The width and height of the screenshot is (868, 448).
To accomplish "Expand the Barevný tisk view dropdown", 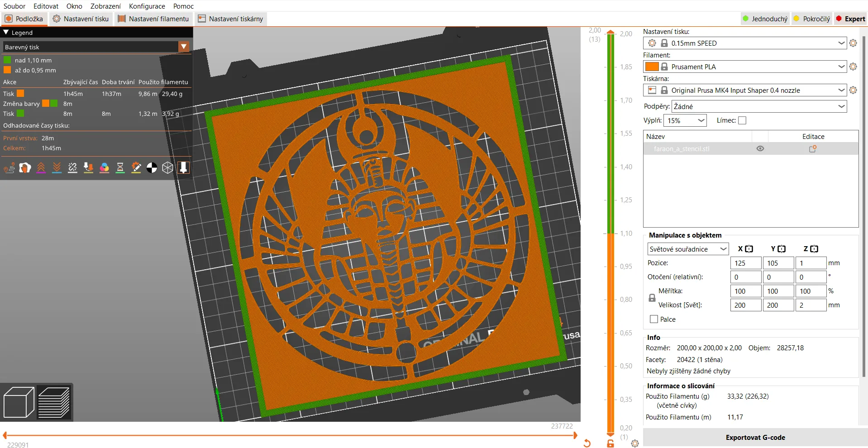I will click(184, 47).
